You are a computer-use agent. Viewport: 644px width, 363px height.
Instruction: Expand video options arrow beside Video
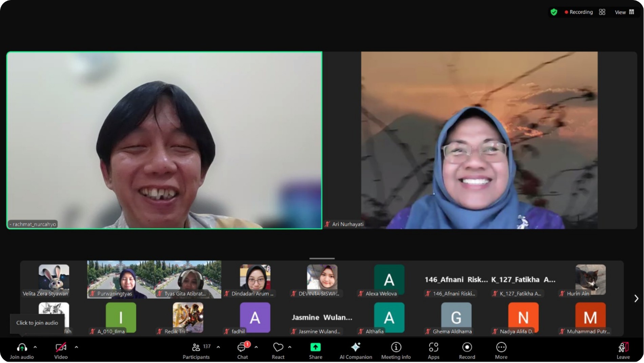76,347
